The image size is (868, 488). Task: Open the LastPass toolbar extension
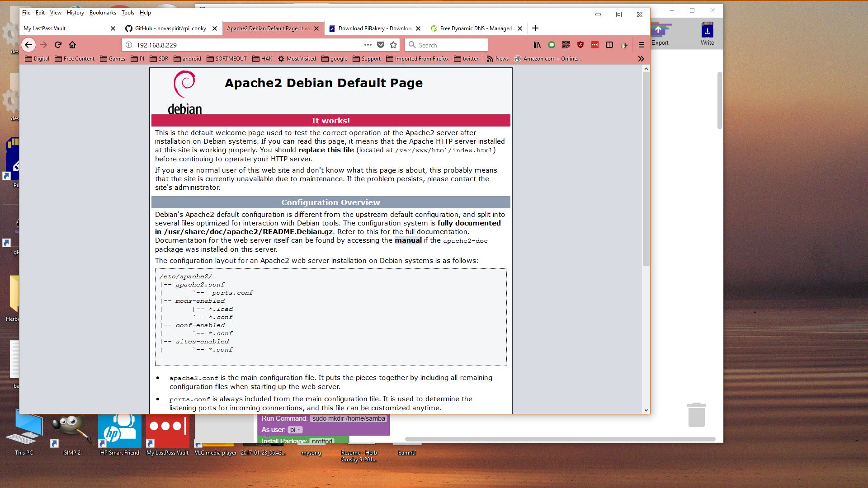pyautogui.click(x=595, y=45)
